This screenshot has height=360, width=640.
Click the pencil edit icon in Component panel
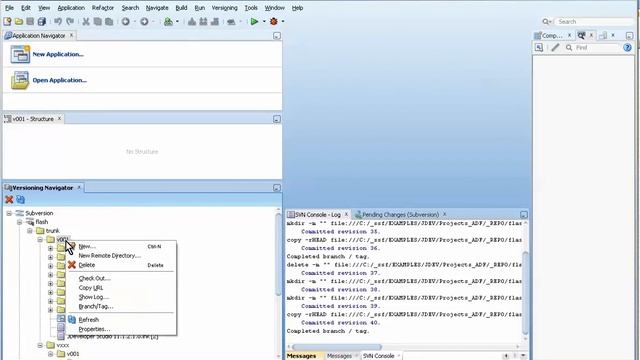click(555, 48)
